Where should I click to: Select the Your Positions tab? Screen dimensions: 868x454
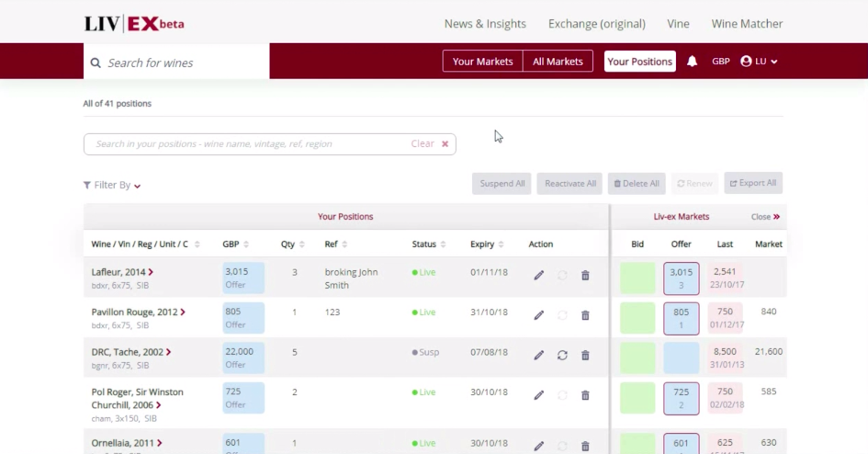640,62
